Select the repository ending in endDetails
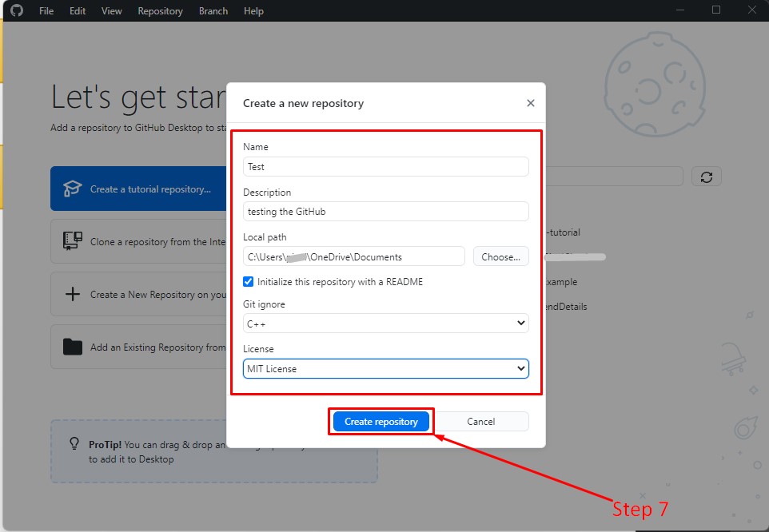 click(567, 307)
